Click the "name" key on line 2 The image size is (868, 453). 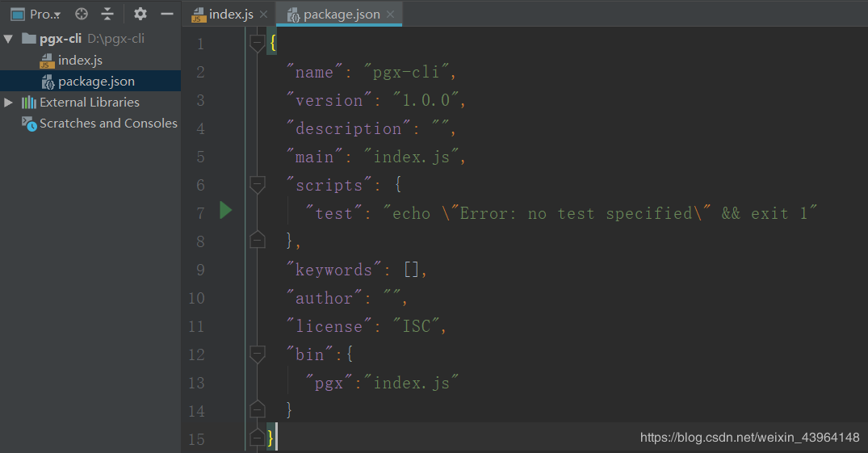click(314, 72)
